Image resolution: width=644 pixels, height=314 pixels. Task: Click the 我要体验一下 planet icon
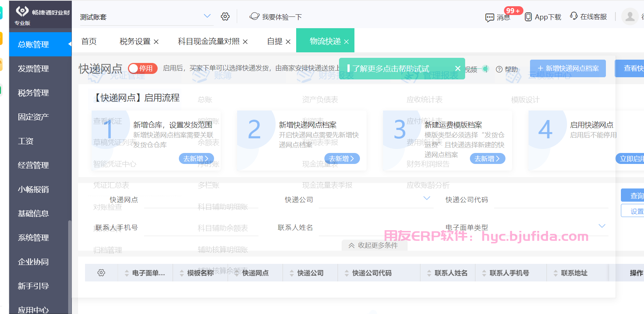click(254, 16)
